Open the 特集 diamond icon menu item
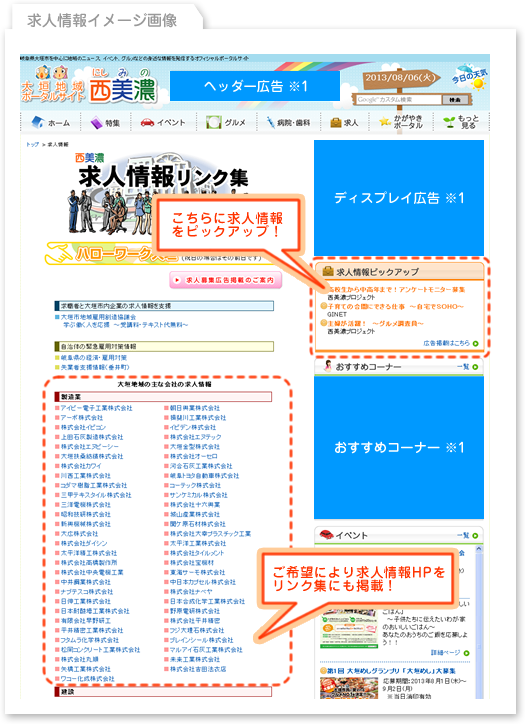Image resolution: width=525 pixels, height=724 pixels. click(96, 122)
